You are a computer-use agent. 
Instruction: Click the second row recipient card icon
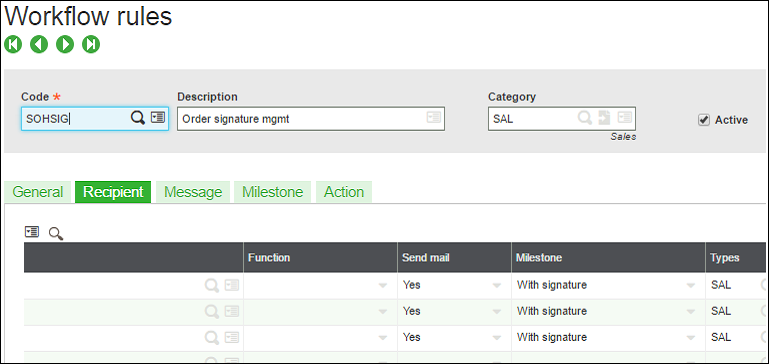(232, 311)
